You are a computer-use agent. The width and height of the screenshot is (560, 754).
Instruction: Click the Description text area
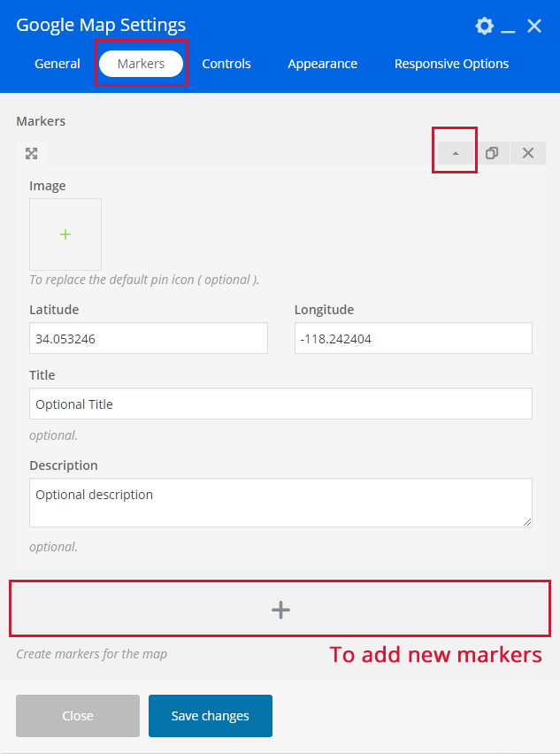click(280, 503)
